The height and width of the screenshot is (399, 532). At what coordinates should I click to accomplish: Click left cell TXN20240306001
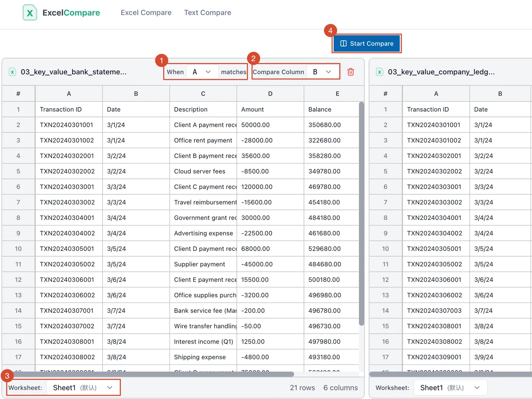click(x=69, y=280)
